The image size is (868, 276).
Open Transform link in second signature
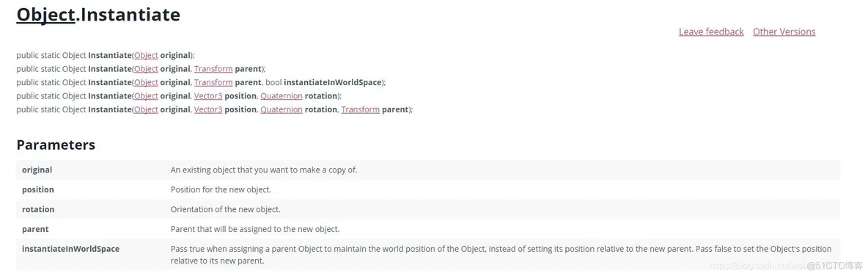tap(213, 69)
